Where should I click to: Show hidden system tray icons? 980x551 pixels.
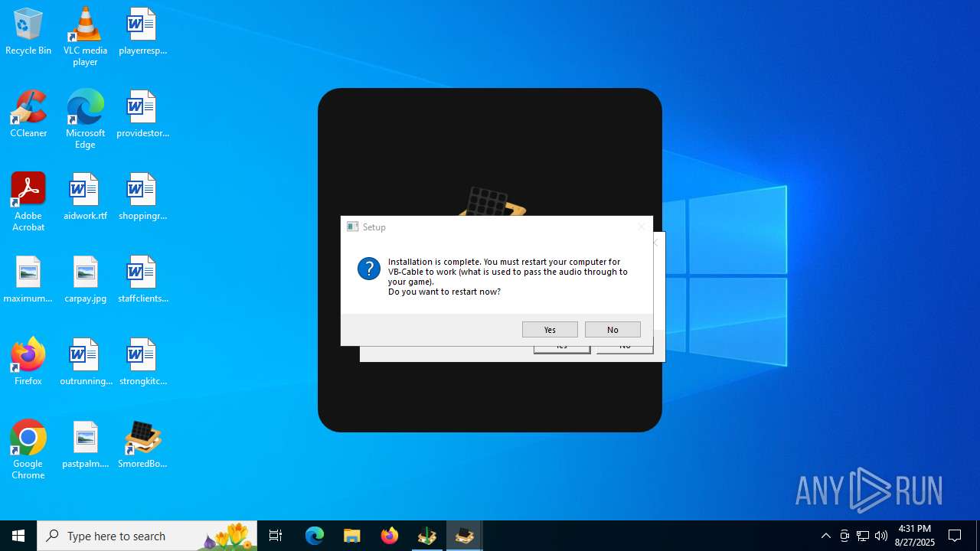click(825, 536)
